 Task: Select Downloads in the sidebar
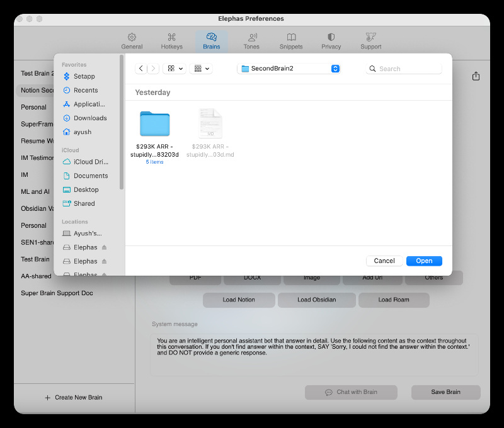pyautogui.click(x=90, y=118)
